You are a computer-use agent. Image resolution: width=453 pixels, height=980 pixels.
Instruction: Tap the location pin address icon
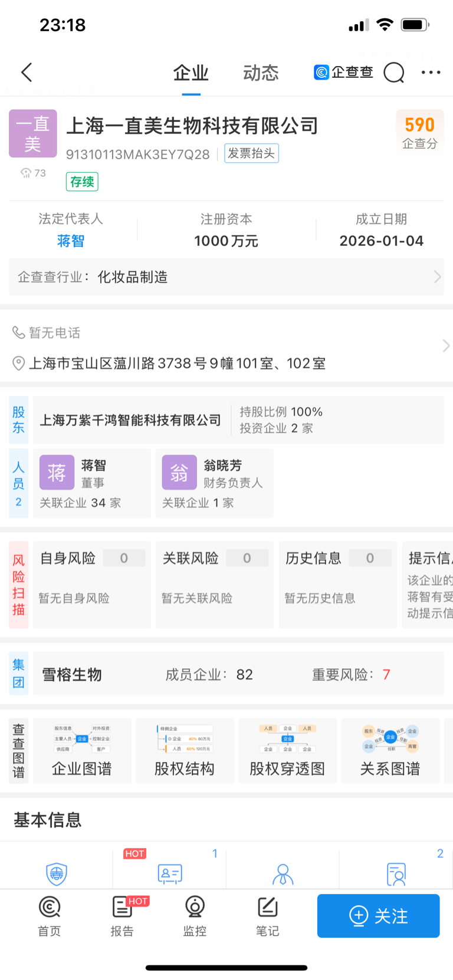[x=19, y=363]
